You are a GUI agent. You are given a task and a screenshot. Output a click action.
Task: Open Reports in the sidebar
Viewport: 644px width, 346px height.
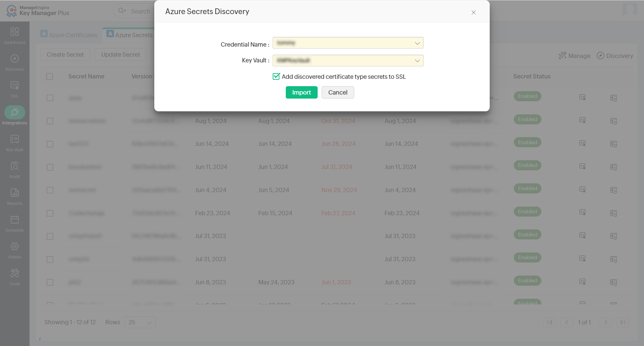pyautogui.click(x=15, y=196)
